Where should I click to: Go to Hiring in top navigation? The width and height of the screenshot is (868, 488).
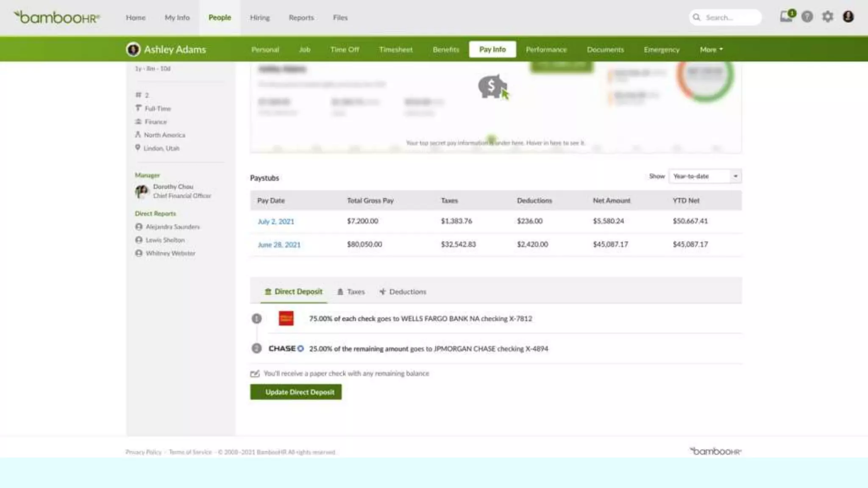259,18
